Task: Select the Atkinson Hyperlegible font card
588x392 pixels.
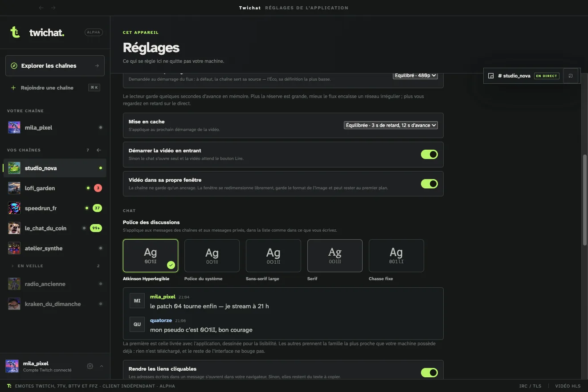Action: tap(151, 256)
